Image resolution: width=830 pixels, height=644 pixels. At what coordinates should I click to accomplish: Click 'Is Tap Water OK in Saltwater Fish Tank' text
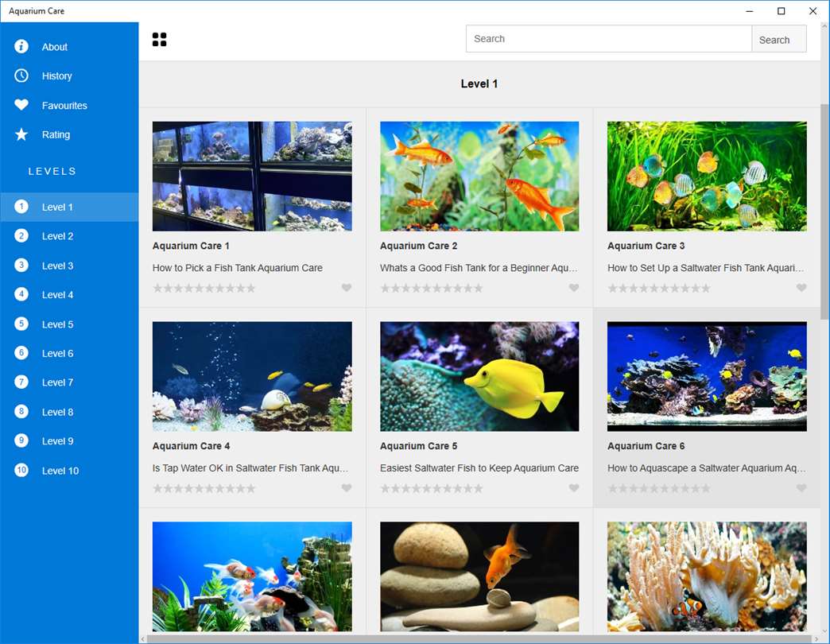[250, 467]
